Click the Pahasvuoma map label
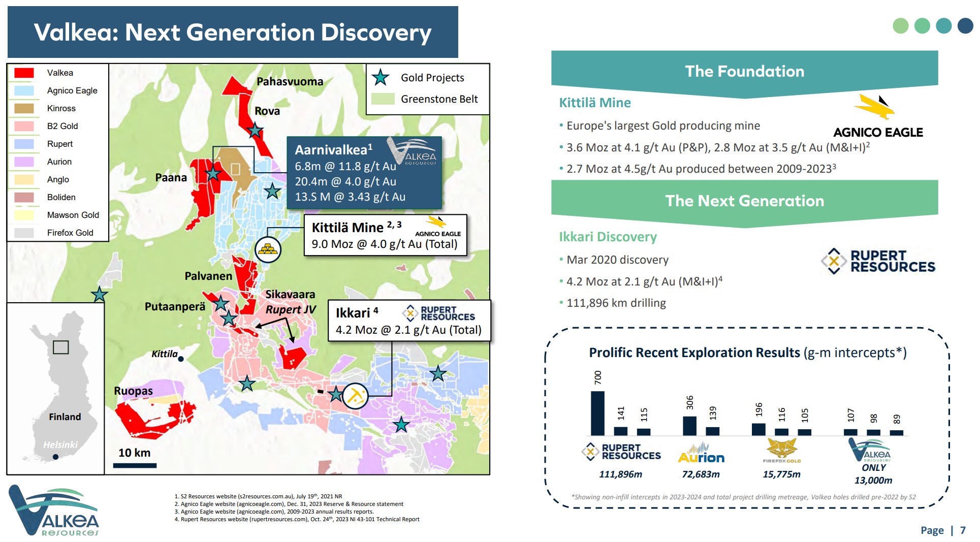 [290, 81]
